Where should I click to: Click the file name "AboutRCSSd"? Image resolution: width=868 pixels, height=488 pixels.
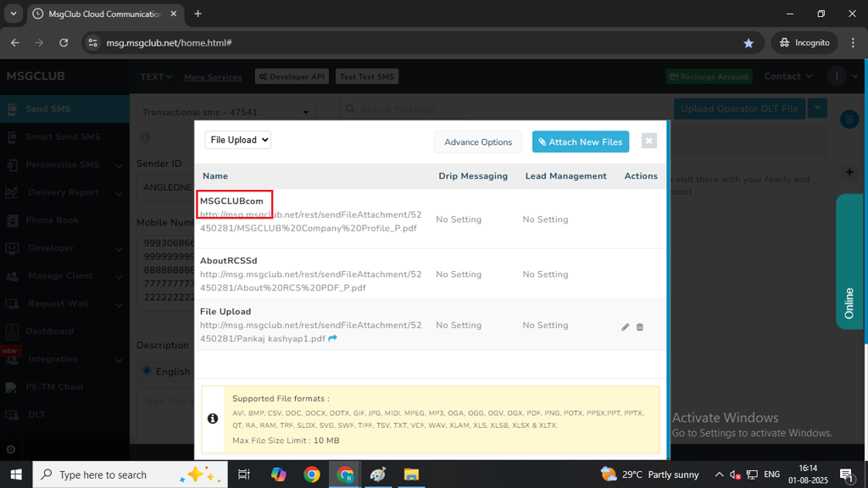coord(229,261)
